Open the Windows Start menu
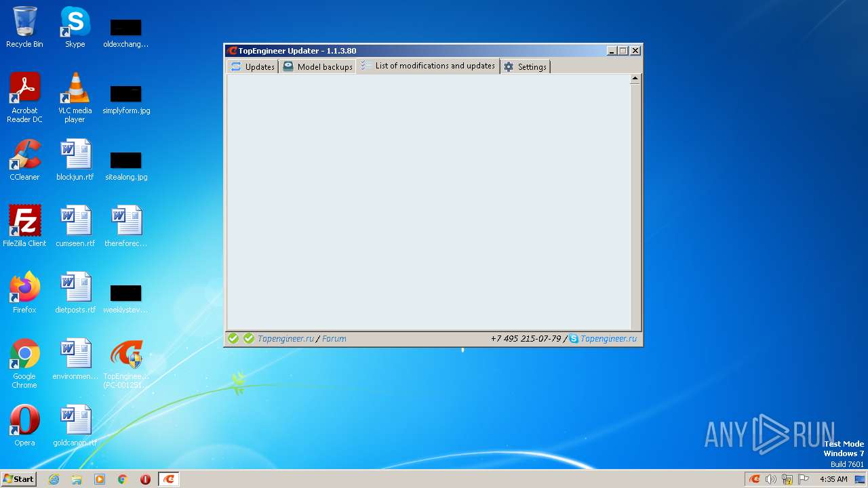Screen dimensions: 868x488 [x=19, y=479]
